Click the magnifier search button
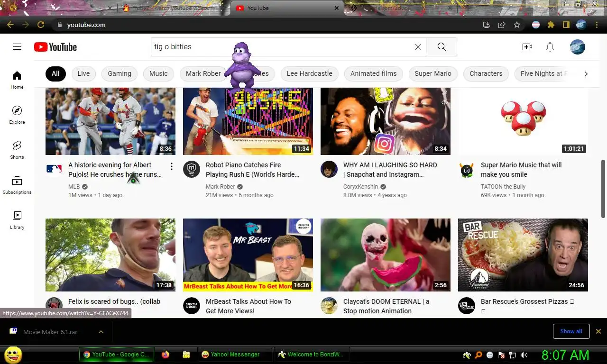Viewport: 607px width, 364px height. pos(441,47)
